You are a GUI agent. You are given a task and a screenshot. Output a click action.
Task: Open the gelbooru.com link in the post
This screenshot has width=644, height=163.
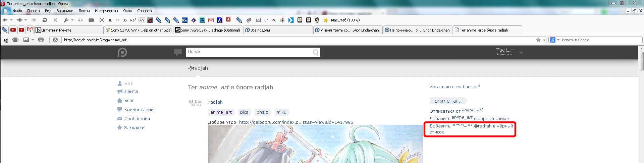tap(296, 122)
